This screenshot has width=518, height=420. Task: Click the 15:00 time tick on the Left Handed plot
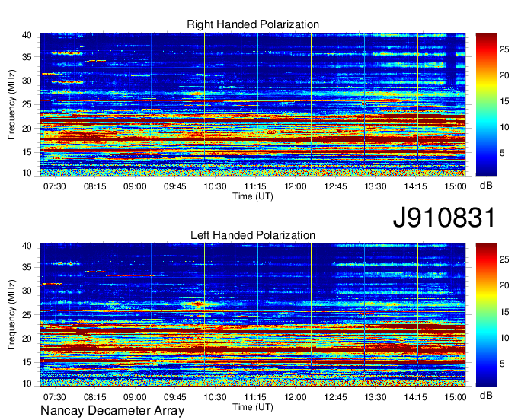(x=456, y=396)
